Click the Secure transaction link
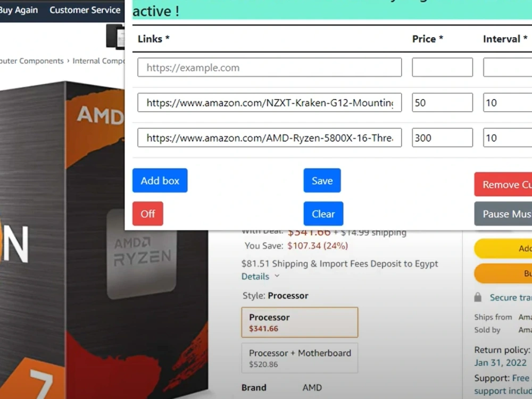 pos(511,297)
